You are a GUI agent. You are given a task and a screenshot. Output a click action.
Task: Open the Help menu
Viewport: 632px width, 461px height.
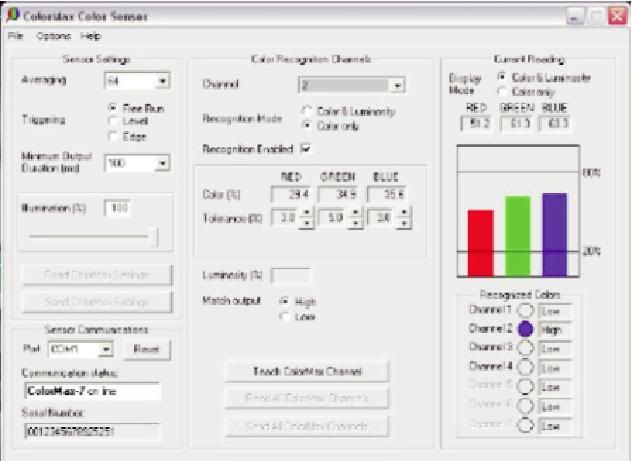tap(90, 36)
